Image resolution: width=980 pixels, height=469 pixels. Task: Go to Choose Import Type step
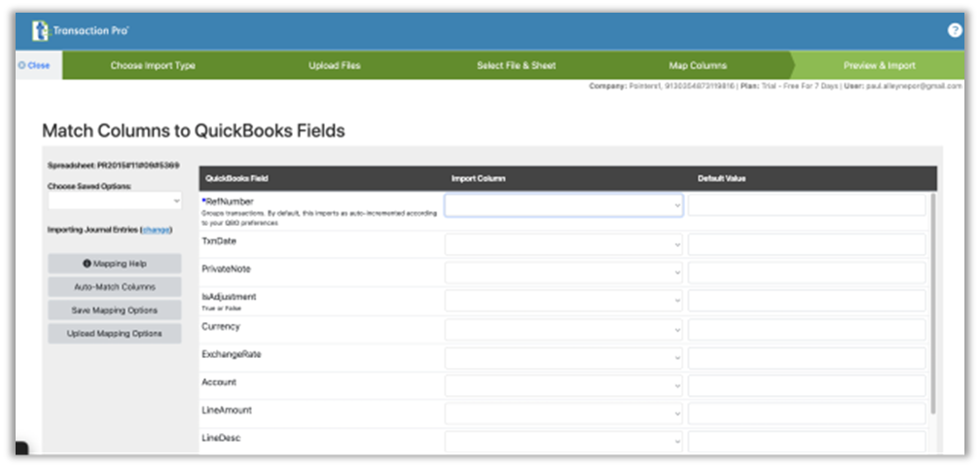153,65
